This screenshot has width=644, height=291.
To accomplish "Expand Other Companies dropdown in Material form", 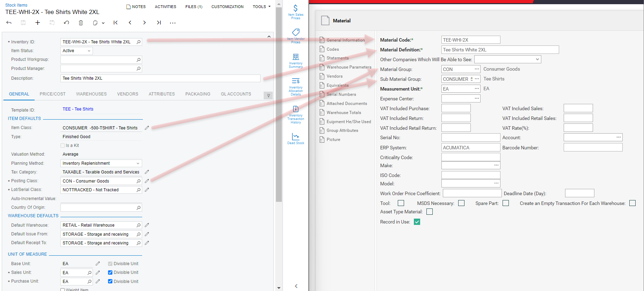I will 537,59.
